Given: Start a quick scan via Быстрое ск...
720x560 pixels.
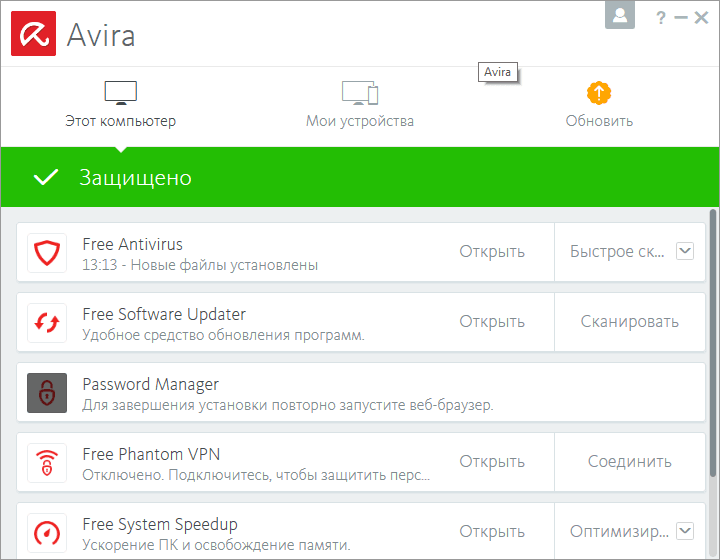Looking at the screenshot, I should (617, 252).
